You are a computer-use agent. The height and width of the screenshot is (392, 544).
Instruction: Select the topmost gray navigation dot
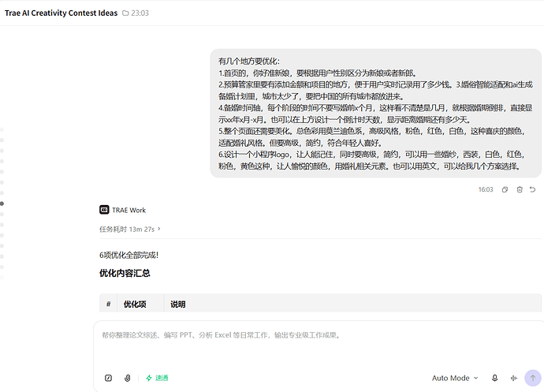(x=2, y=129)
